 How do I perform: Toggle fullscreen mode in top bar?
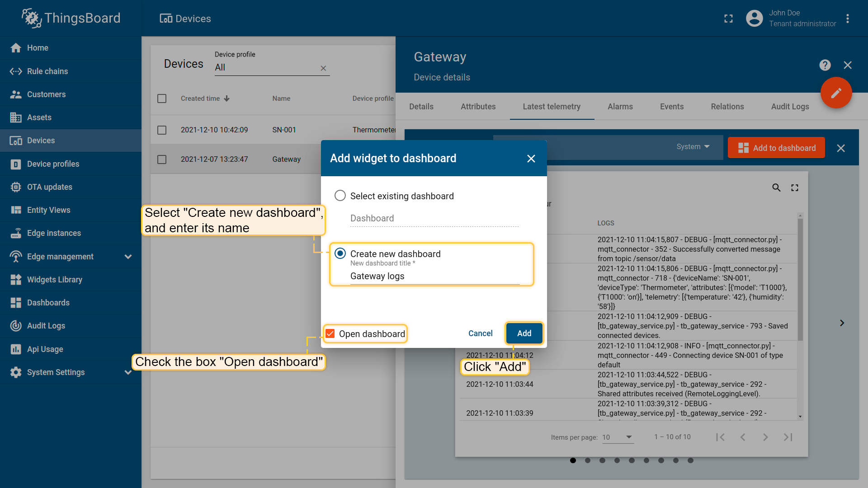pyautogui.click(x=728, y=19)
